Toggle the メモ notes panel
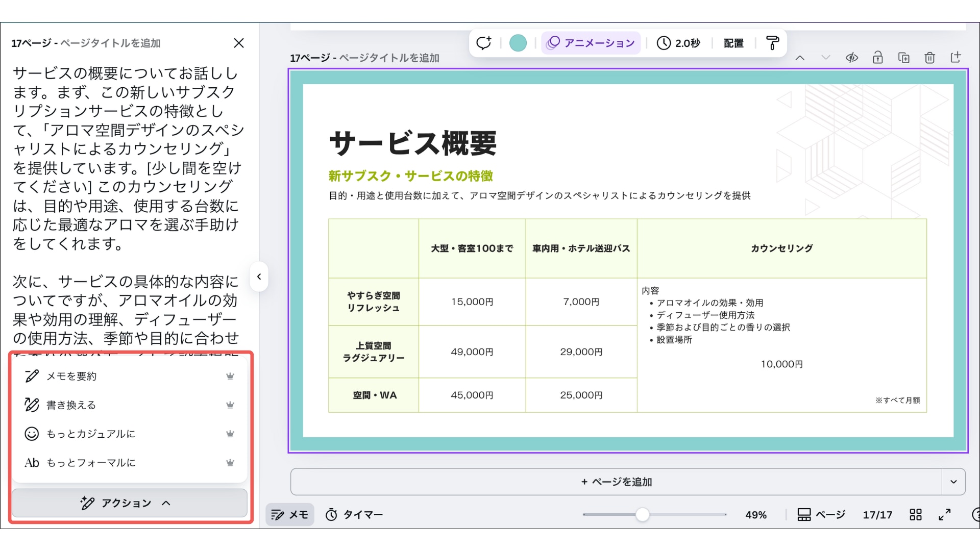 tap(289, 515)
